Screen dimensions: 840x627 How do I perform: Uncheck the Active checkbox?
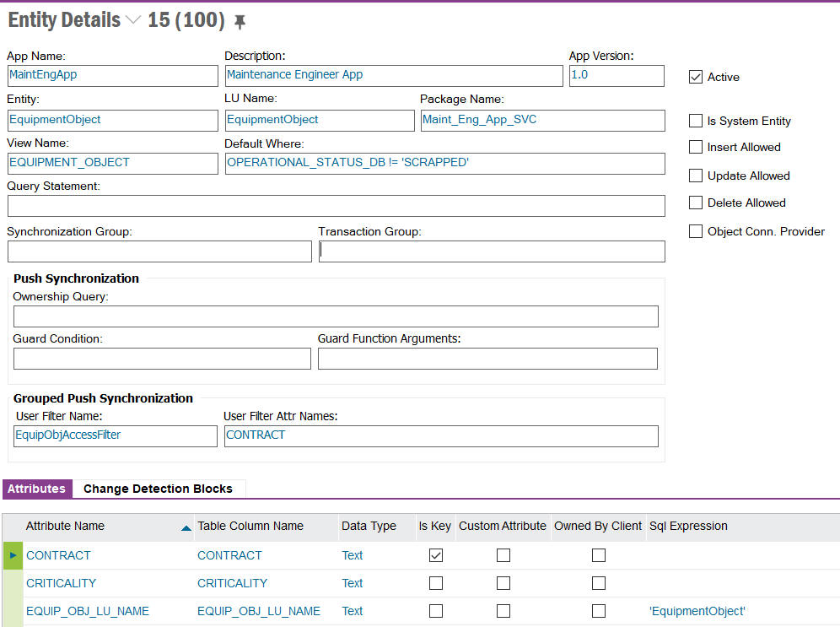696,77
